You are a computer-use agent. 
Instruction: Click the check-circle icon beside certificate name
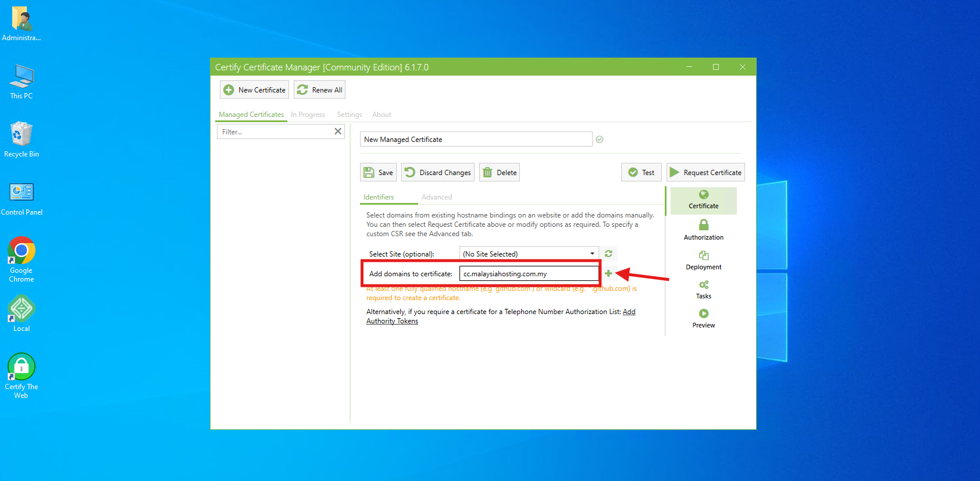click(600, 139)
